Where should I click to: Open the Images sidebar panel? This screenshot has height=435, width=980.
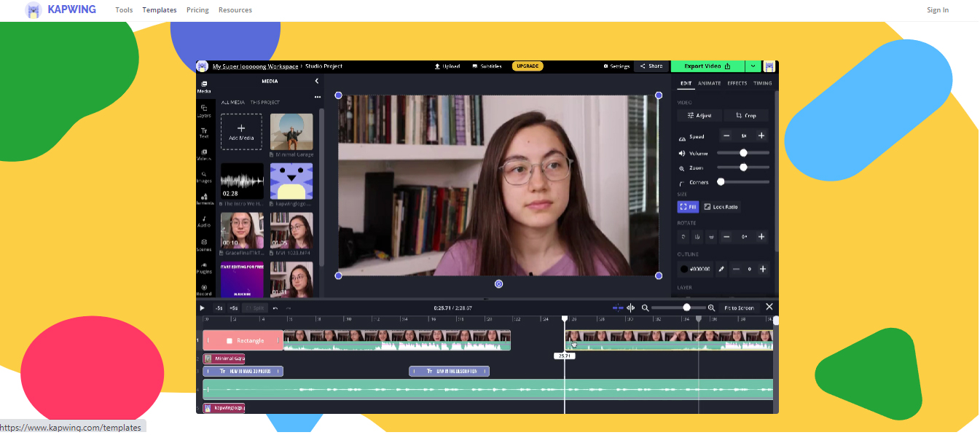click(x=204, y=176)
